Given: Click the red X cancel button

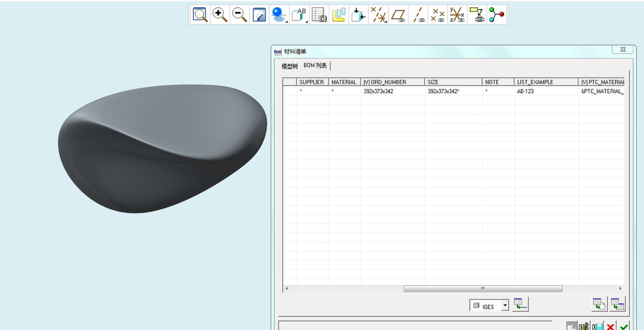Looking at the screenshot, I should (611, 326).
